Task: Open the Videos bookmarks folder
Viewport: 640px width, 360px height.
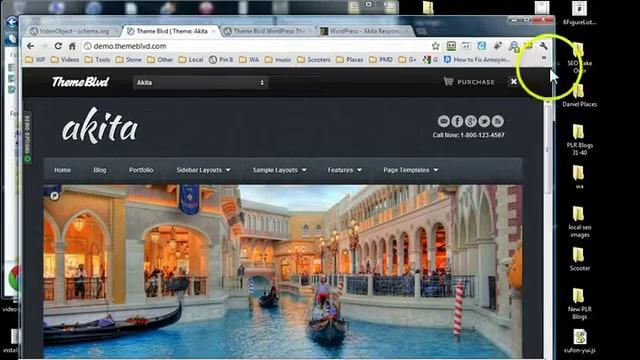Action: pyautogui.click(x=65, y=60)
